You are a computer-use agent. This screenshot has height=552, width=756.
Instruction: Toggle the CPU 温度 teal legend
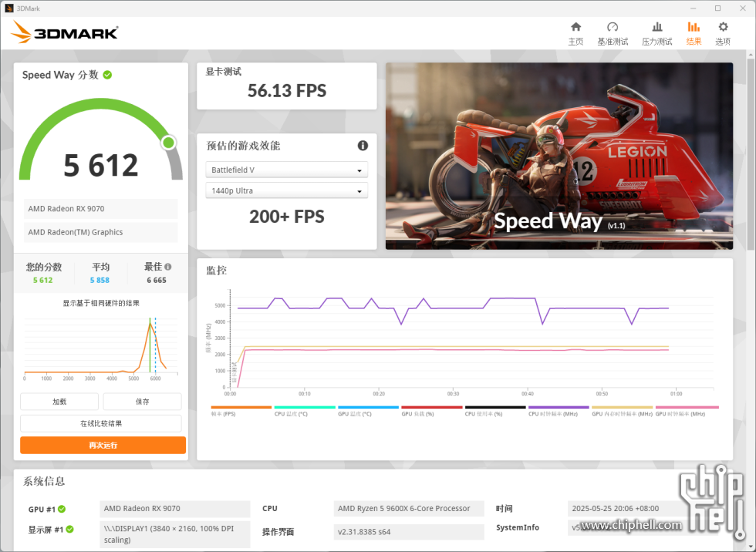point(305,411)
